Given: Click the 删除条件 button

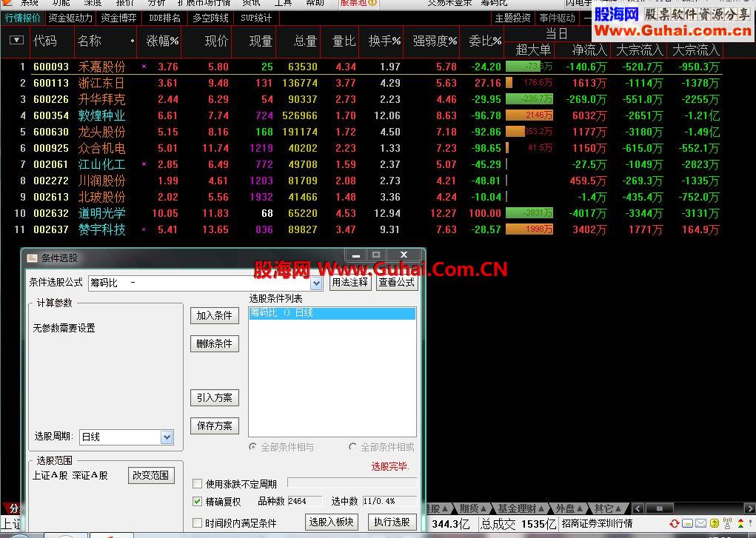Looking at the screenshot, I should coord(215,343).
